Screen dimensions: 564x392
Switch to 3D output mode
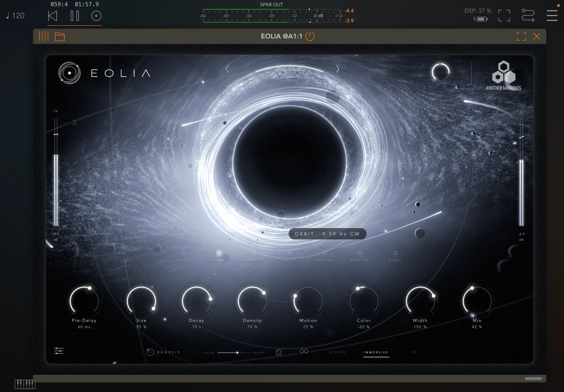414,353
